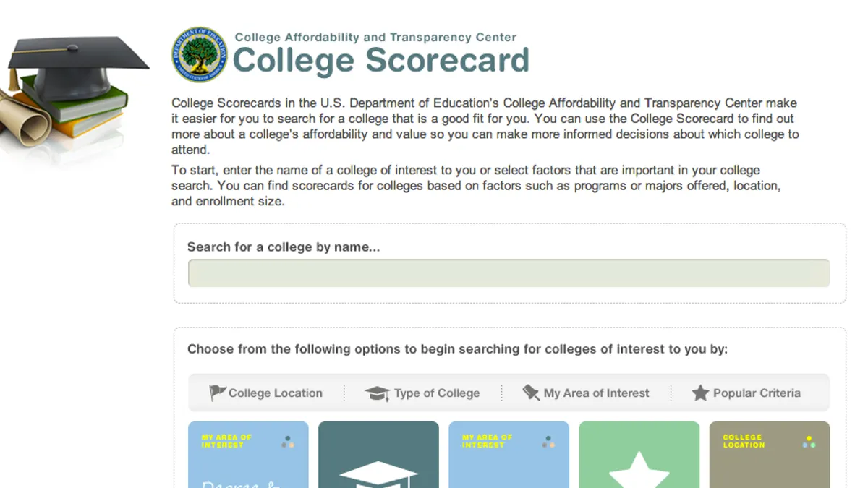Image resolution: width=868 pixels, height=488 pixels.
Task: Select the Popular Criteria tab
Action: point(746,393)
